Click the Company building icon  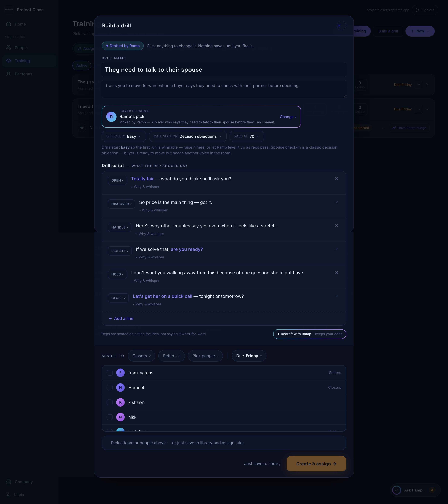9,482
